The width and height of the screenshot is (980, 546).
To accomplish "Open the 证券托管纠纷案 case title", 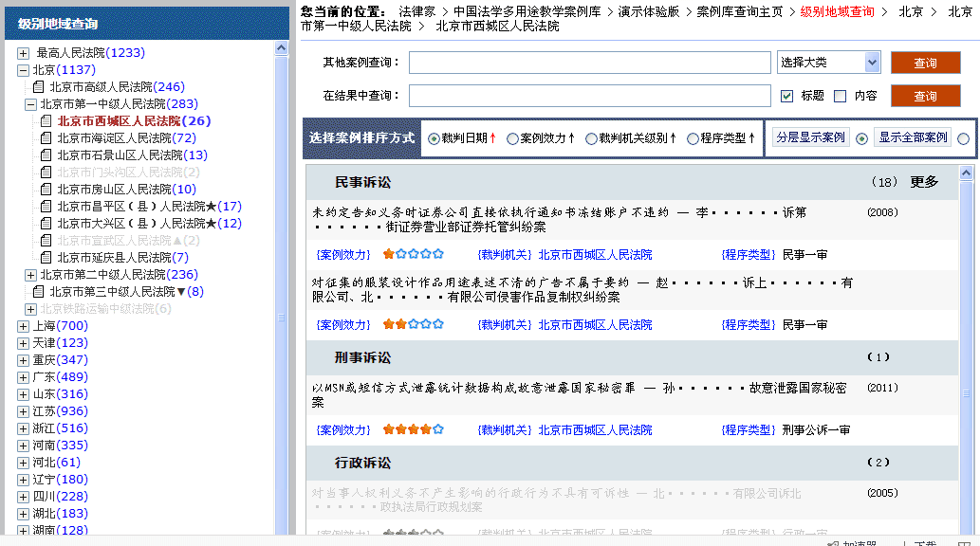I will [x=560, y=219].
